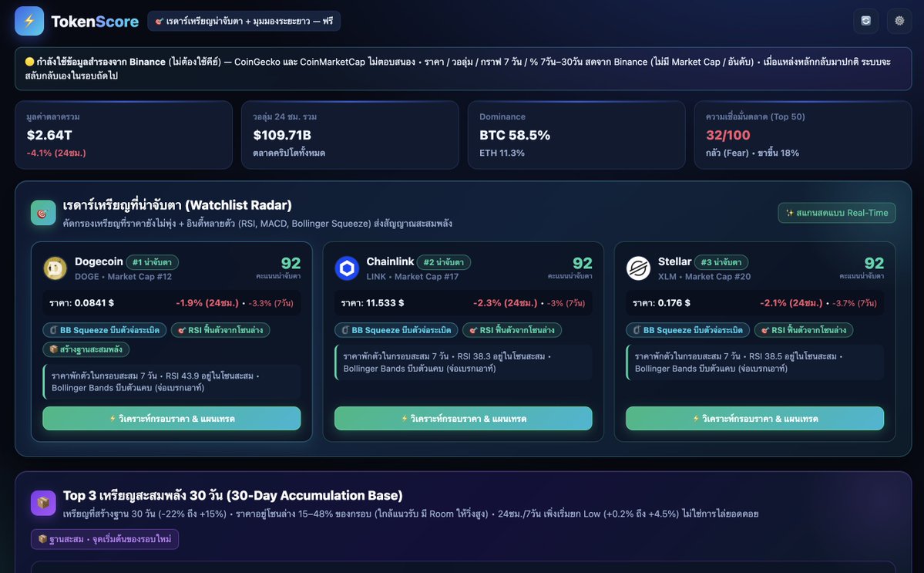This screenshot has height=573, width=924.
Task: Click the BTC 58.5% dominance value
Action: pyautogui.click(x=515, y=135)
